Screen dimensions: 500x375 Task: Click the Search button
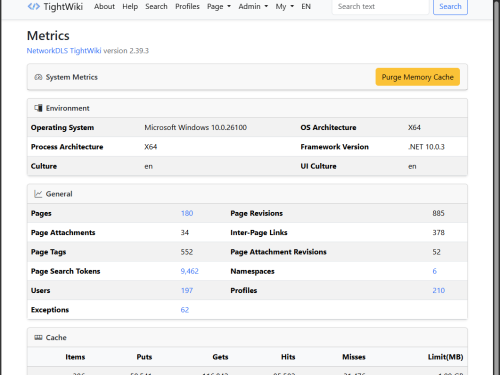(450, 6)
